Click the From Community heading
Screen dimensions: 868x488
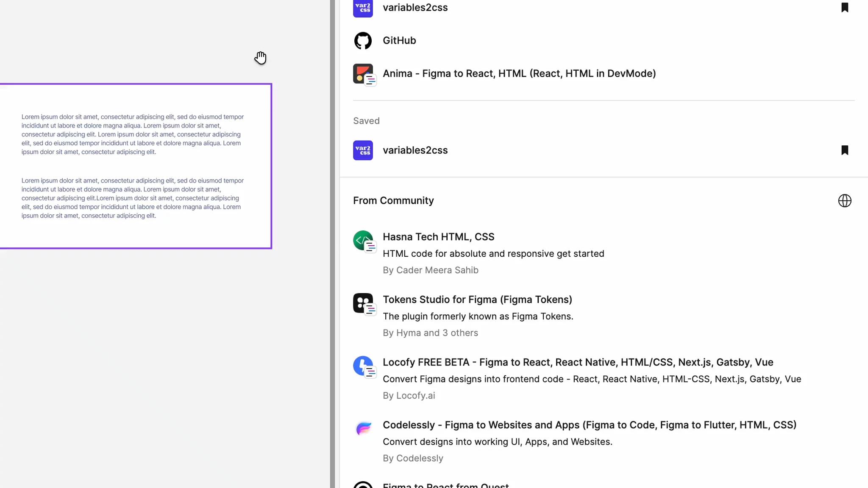coord(393,200)
